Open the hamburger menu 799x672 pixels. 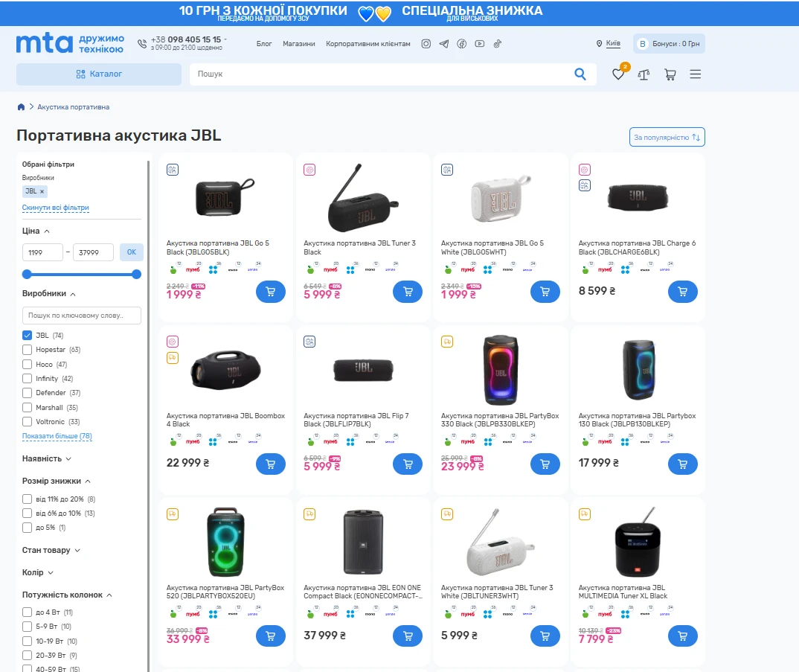tap(696, 74)
